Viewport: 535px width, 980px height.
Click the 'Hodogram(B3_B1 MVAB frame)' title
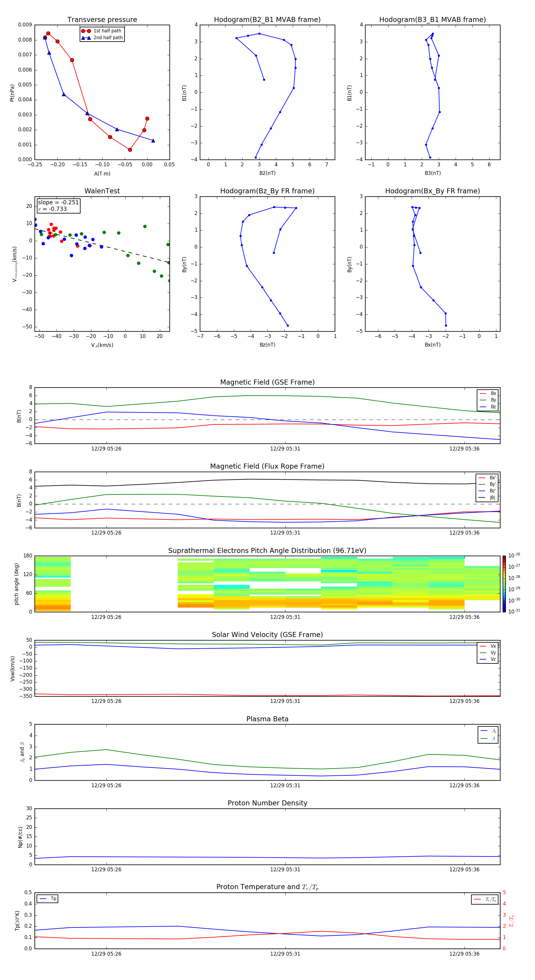[x=432, y=20]
